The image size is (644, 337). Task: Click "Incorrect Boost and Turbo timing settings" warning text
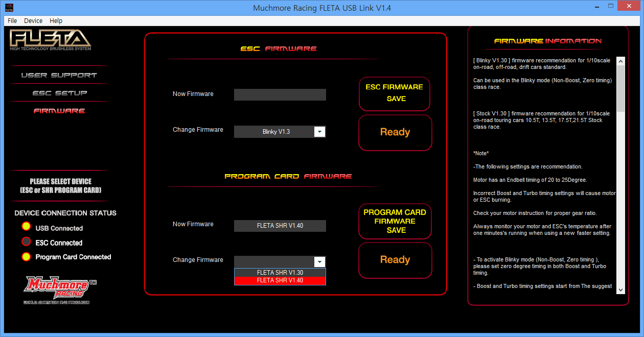[544, 197]
